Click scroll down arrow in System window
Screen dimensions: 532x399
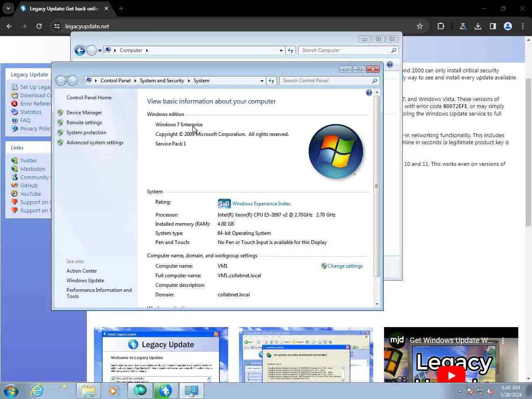[x=377, y=304]
